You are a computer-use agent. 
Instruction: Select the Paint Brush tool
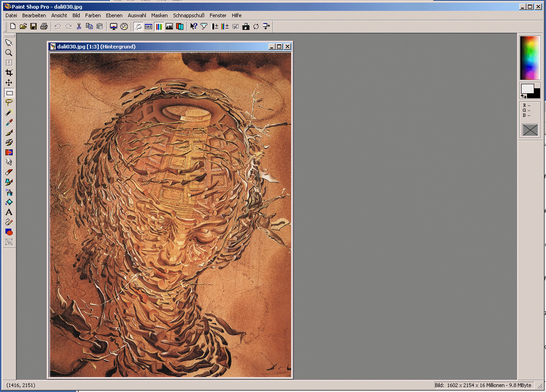coord(9,132)
